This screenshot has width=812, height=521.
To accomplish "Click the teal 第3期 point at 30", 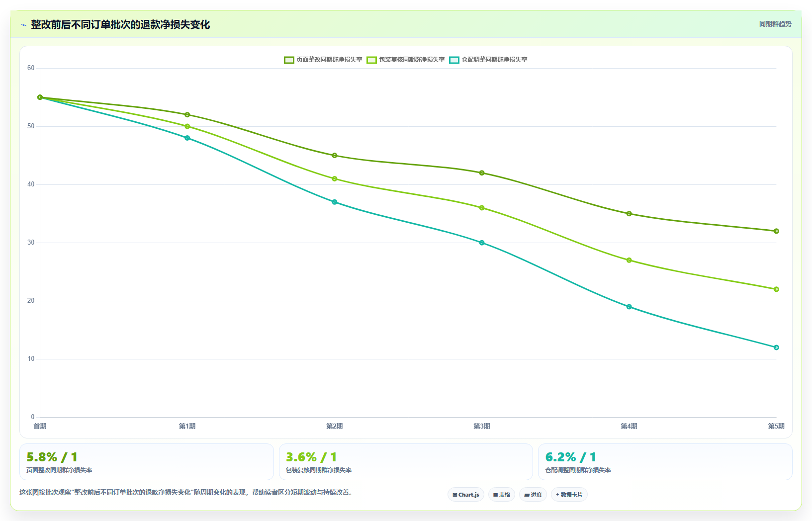I will 482,243.
